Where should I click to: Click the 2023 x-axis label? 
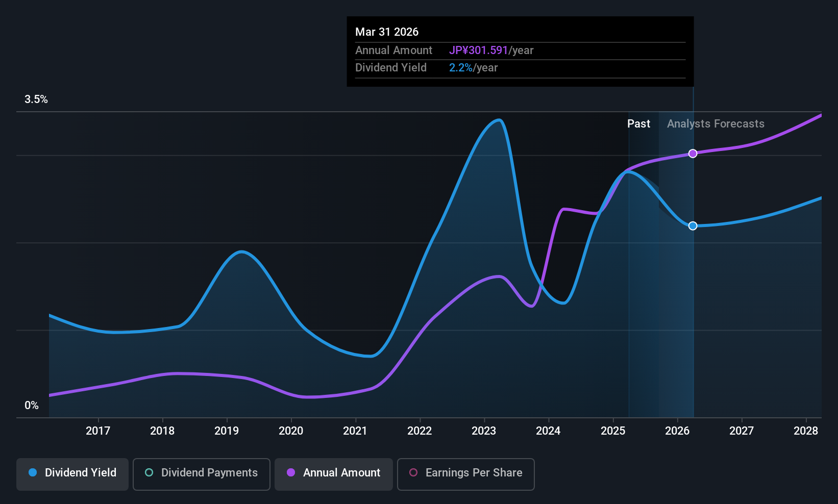(x=484, y=431)
